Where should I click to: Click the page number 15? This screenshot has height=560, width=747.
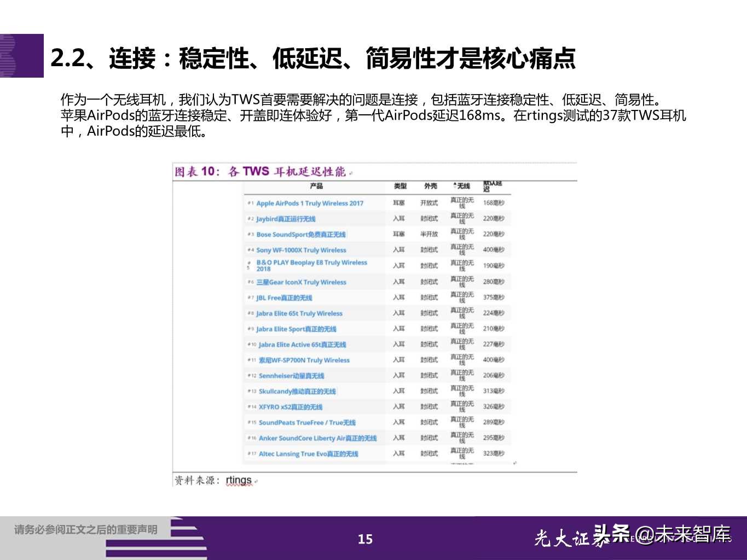[x=364, y=540]
